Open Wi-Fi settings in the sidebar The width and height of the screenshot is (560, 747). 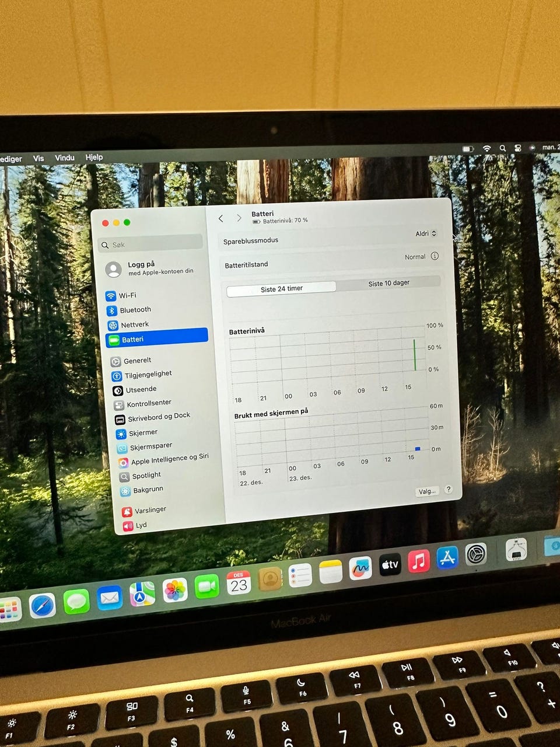tap(121, 295)
